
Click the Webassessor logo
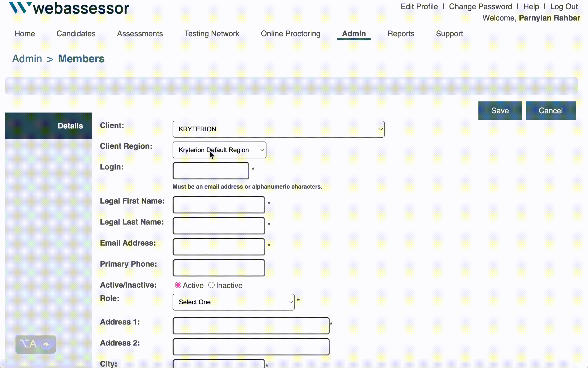[x=69, y=8]
